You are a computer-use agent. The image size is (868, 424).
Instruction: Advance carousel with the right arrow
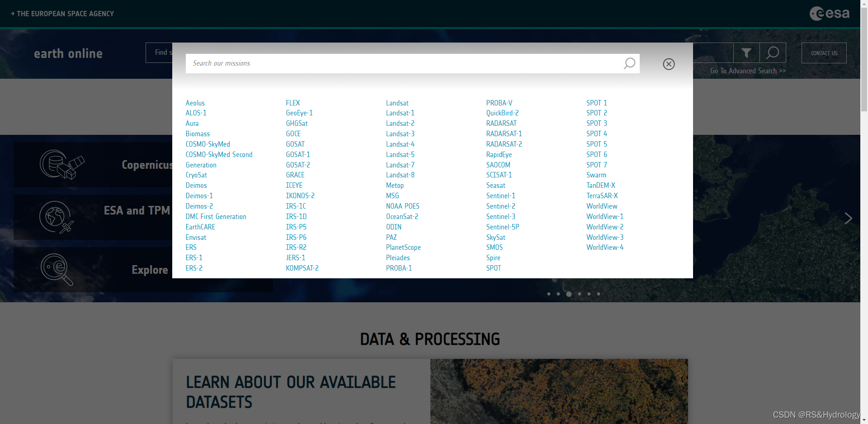[848, 219]
